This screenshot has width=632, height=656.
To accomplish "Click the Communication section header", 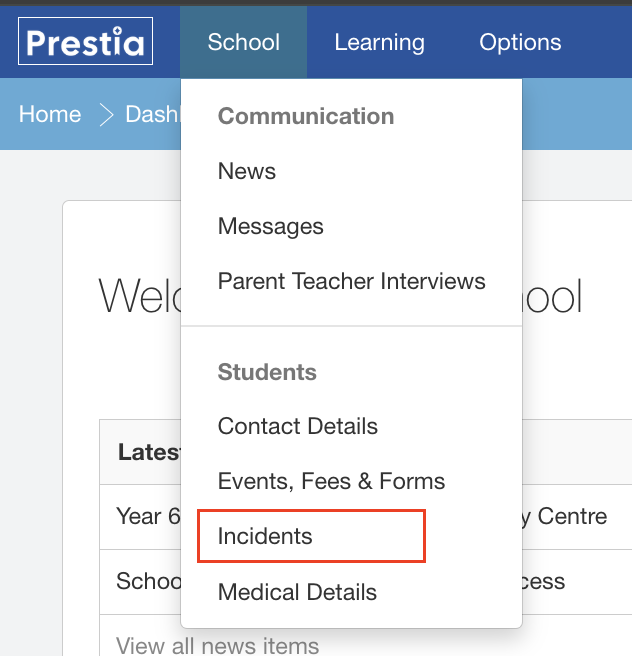I will (306, 116).
